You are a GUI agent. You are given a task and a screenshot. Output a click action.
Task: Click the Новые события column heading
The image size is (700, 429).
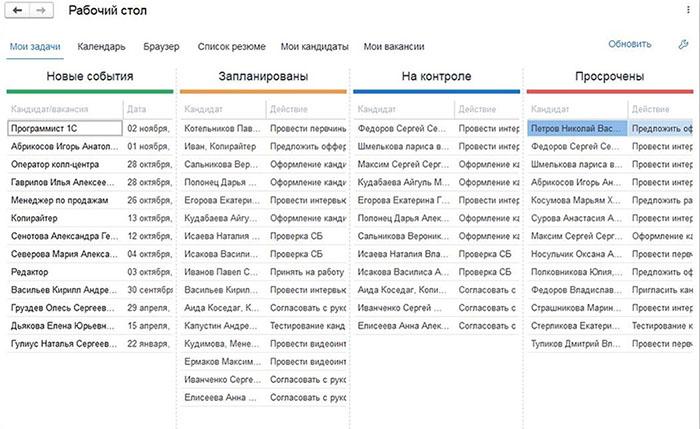[90, 76]
